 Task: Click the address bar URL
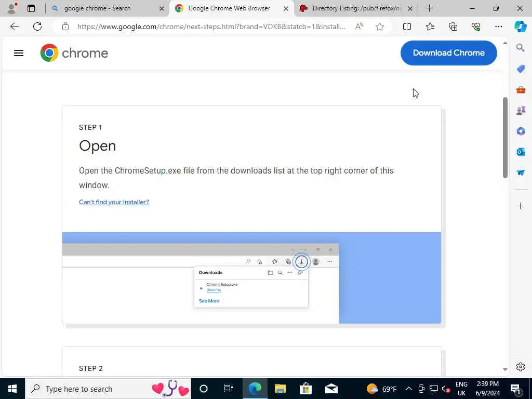211,26
